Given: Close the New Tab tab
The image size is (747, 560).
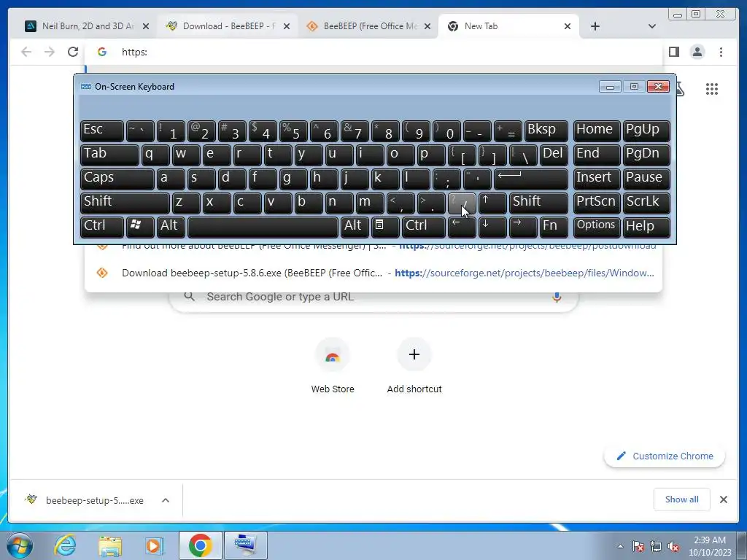Looking at the screenshot, I should click(568, 26).
